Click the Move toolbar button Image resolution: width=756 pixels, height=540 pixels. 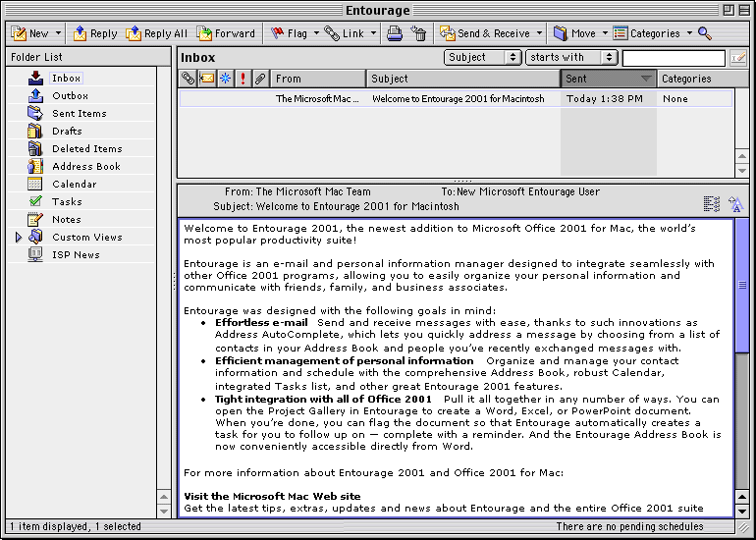pyautogui.click(x=574, y=33)
